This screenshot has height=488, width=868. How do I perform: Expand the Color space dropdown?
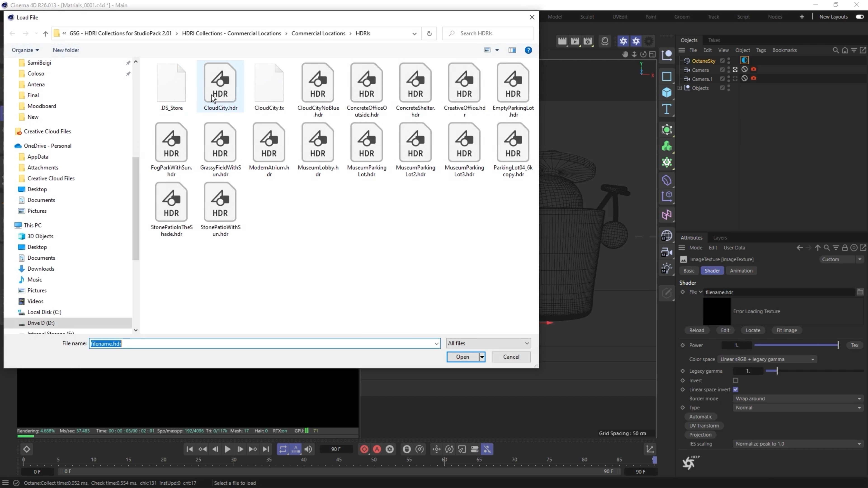click(x=767, y=359)
